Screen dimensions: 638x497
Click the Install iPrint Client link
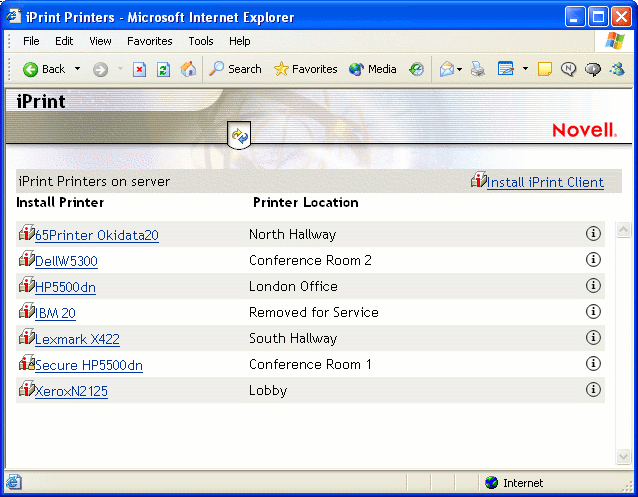click(545, 182)
